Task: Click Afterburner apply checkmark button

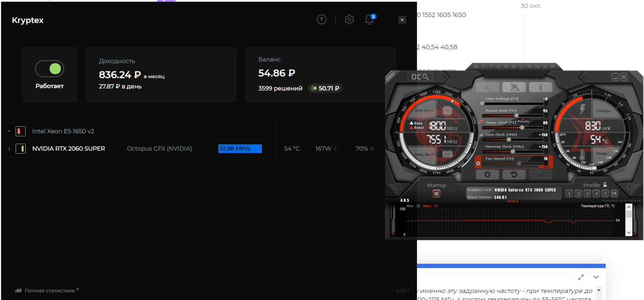Action: [540, 174]
